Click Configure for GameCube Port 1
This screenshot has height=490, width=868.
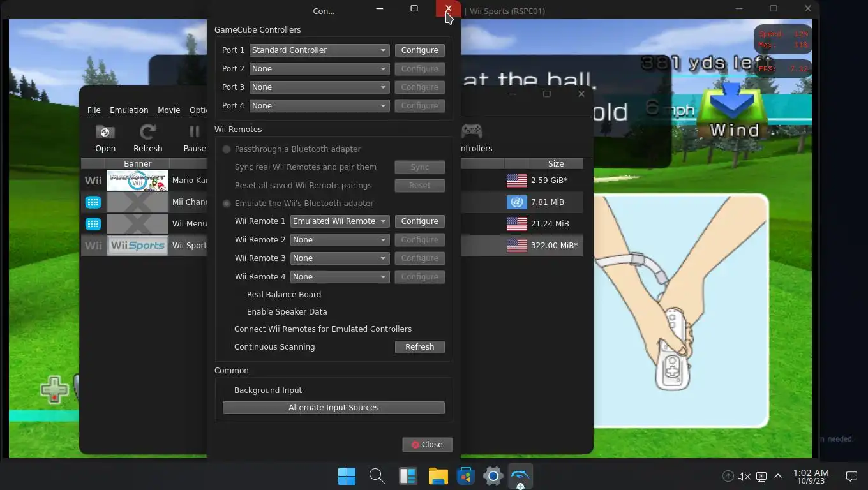click(419, 50)
